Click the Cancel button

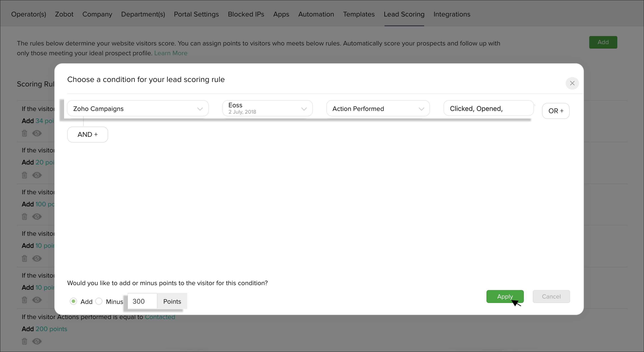pyautogui.click(x=551, y=297)
